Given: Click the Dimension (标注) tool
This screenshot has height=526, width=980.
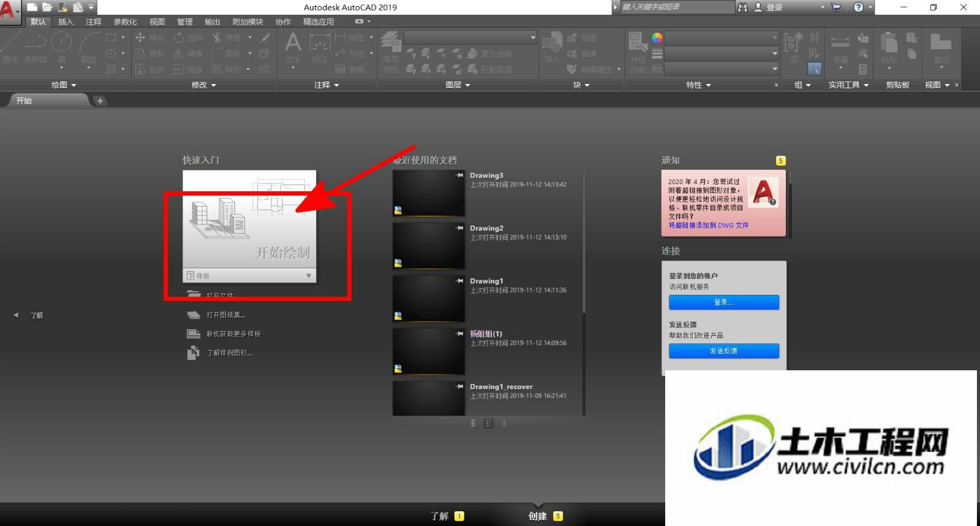Looking at the screenshot, I should click(320, 48).
